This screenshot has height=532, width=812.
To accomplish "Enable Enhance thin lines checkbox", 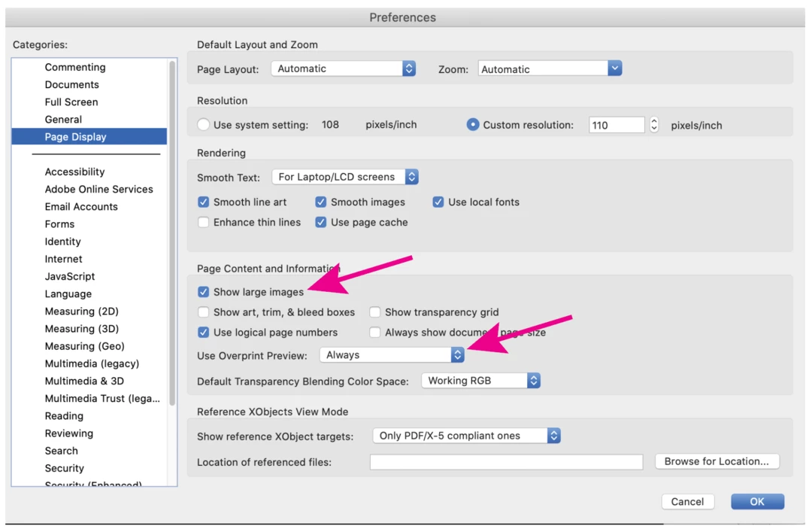I will 204,223.
